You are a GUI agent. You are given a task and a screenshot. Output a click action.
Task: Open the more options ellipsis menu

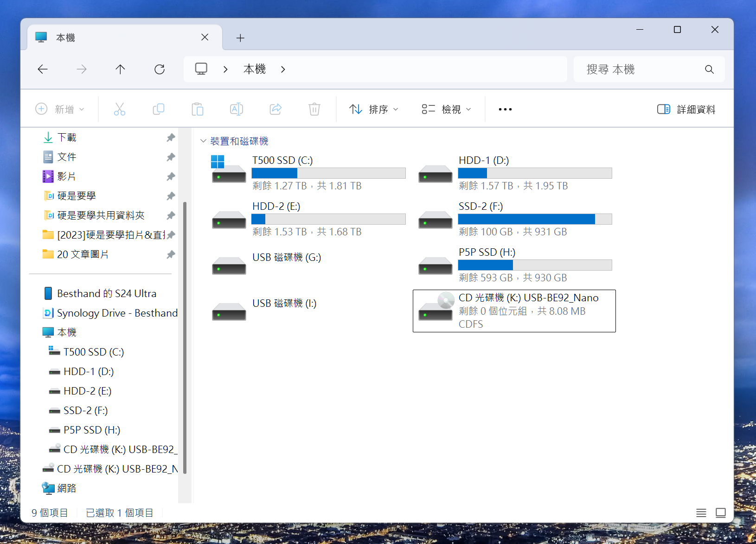505,109
